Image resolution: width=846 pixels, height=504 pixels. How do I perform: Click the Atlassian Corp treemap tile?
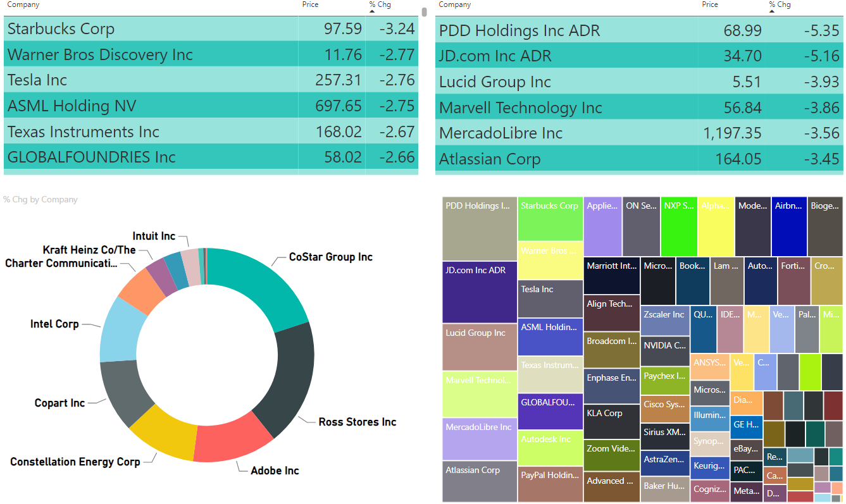click(479, 481)
